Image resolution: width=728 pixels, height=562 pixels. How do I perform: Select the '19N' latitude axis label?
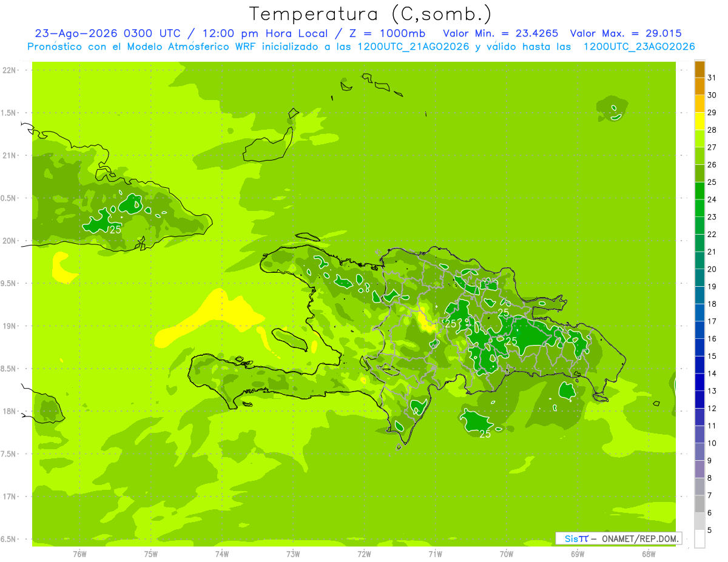point(9,326)
